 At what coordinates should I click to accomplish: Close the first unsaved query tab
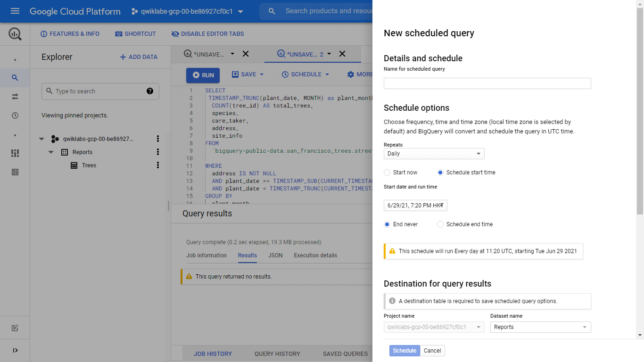[246, 54]
